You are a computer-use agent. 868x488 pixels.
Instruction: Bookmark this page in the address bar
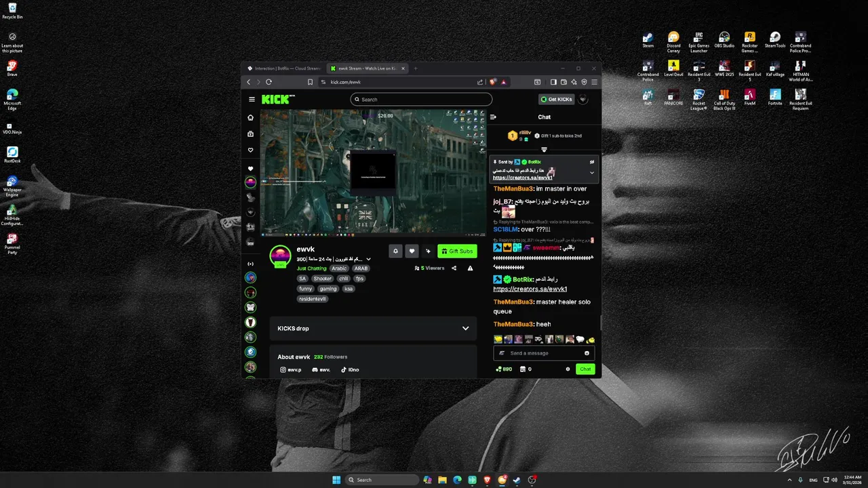(310, 82)
